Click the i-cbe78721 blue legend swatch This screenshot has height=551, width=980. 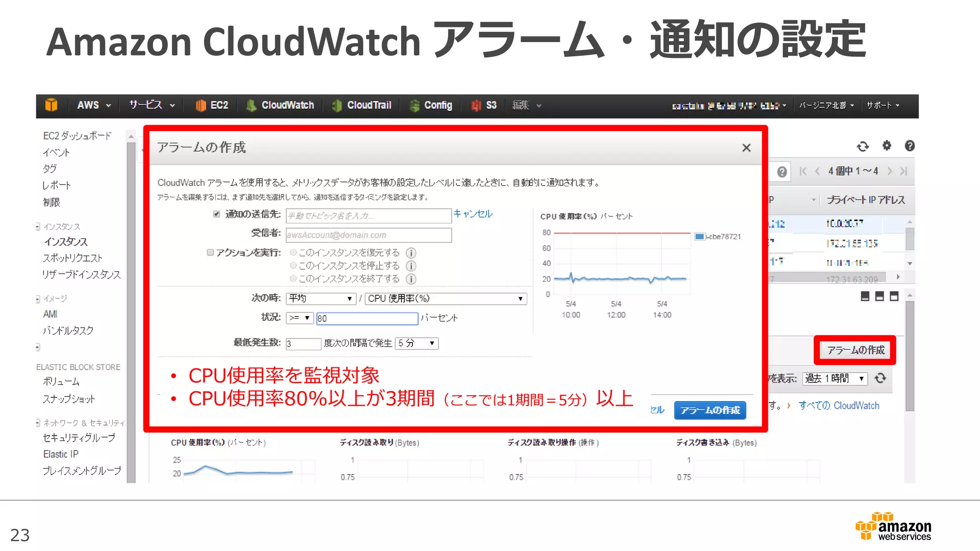pos(699,236)
